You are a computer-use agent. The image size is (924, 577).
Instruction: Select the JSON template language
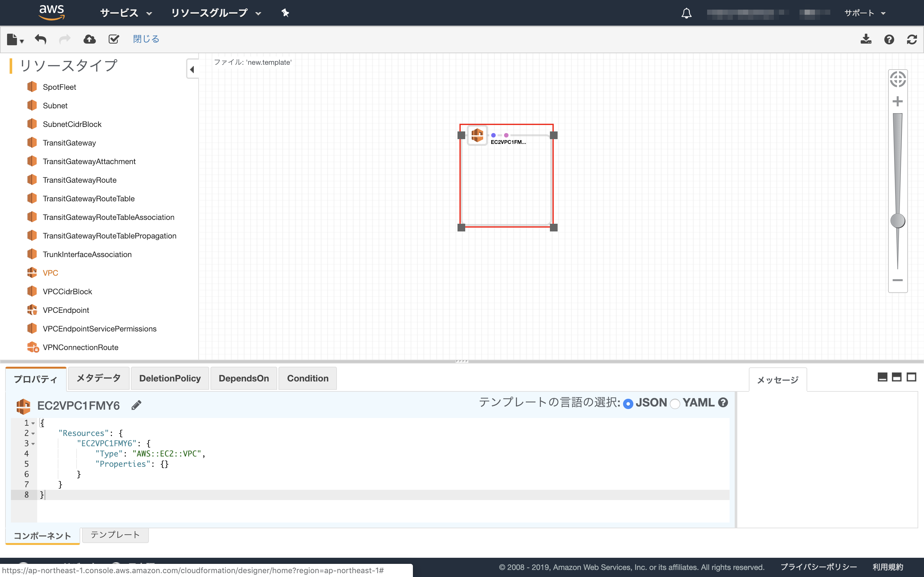pyautogui.click(x=628, y=403)
